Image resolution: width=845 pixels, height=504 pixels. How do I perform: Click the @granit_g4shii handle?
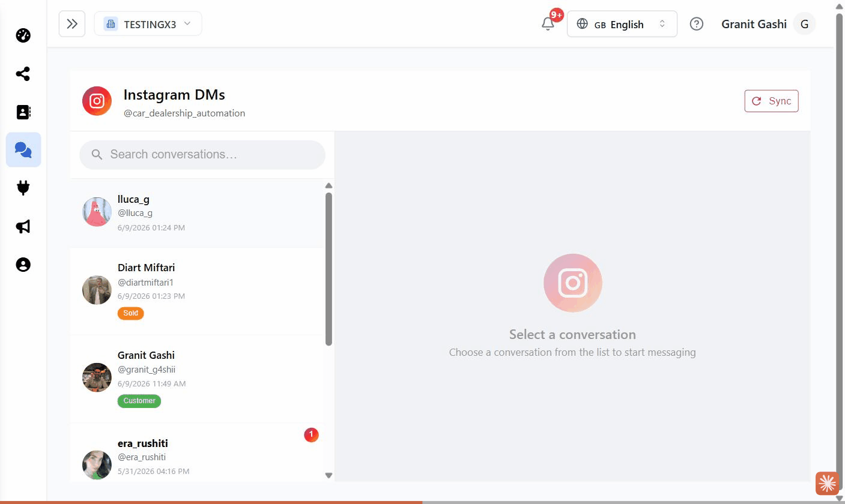coord(147,370)
